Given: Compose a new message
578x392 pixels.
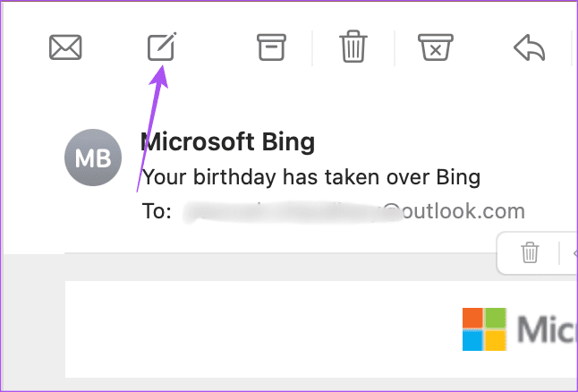Looking at the screenshot, I should pyautogui.click(x=162, y=47).
